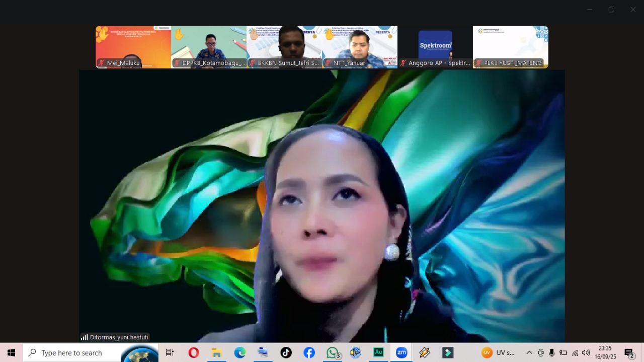Select the PLKB YUSTI_MATENG participant tile
Viewport: 644px width, 362px height.
tap(511, 47)
